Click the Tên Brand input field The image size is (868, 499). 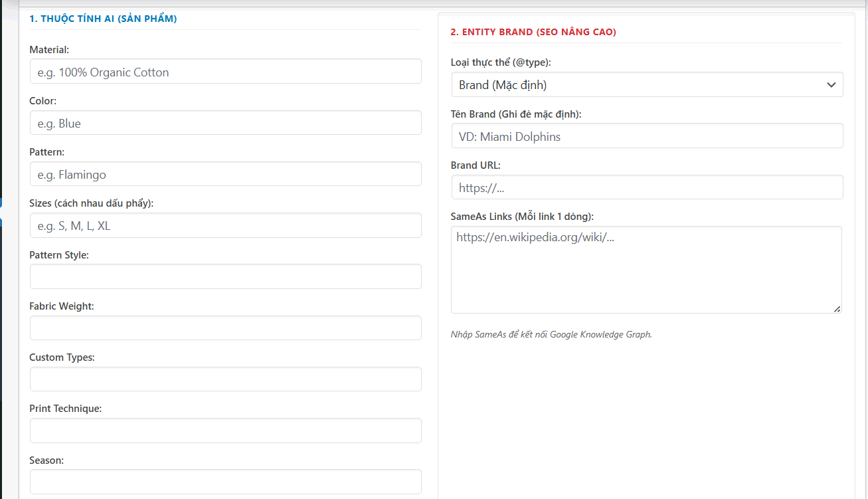point(646,136)
